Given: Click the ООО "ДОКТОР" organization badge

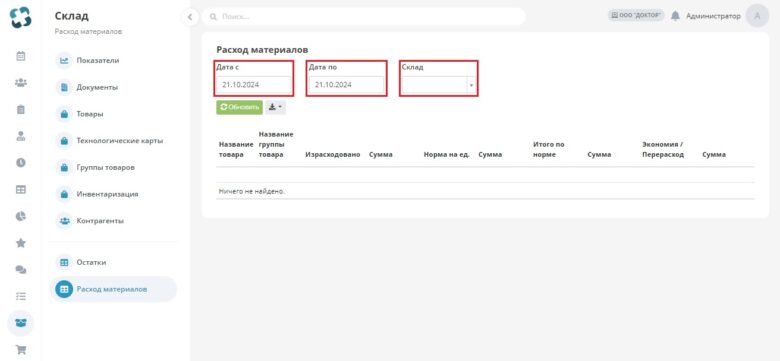Looking at the screenshot, I should pos(636,15).
